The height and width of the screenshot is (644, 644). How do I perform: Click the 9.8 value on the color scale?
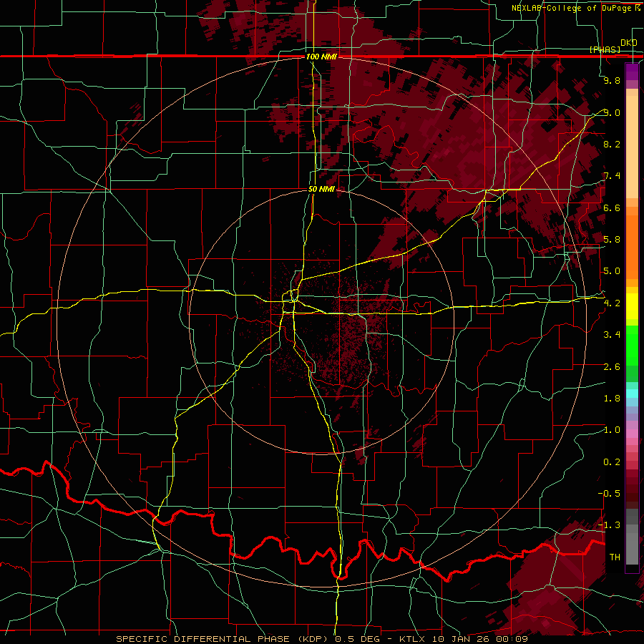tap(612, 80)
